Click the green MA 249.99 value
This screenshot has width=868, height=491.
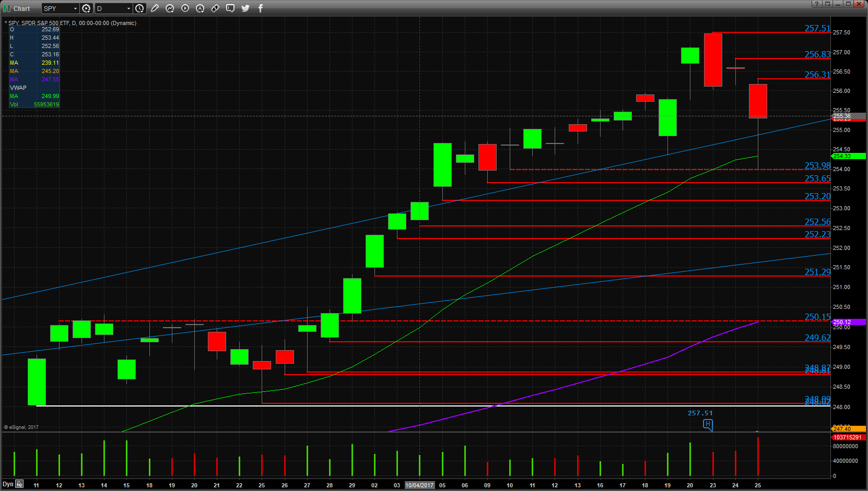(50, 96)
